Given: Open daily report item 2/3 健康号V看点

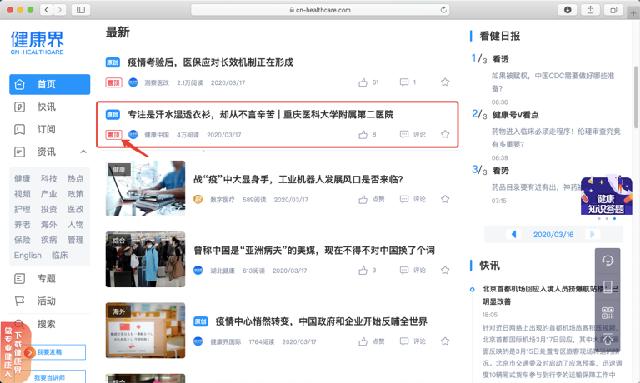Looking at the screenshot, I should [x=515, y=115].
